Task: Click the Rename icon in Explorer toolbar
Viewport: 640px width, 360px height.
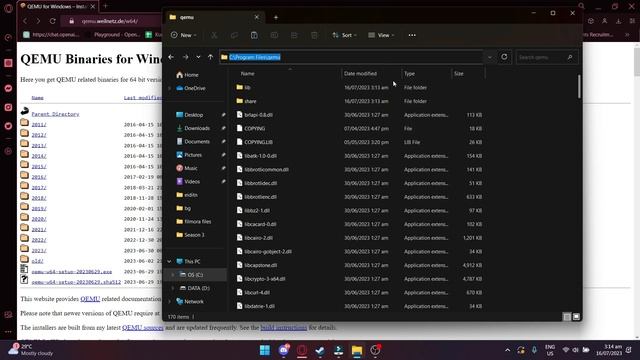Action: point(274,35)
